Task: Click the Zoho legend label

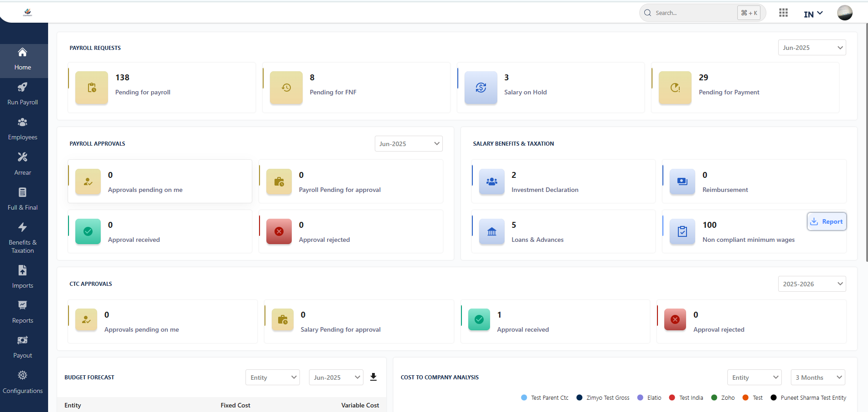Action: [728, 397]
